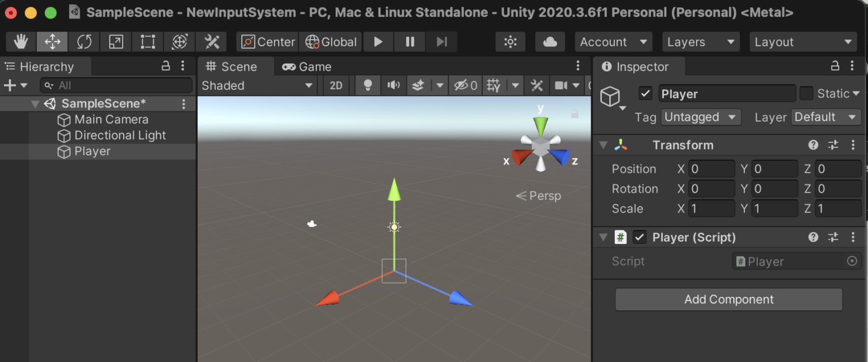Open the Layout menu in toolbar
This screenshot has width=868, height=362.
(x=803, y=41)
